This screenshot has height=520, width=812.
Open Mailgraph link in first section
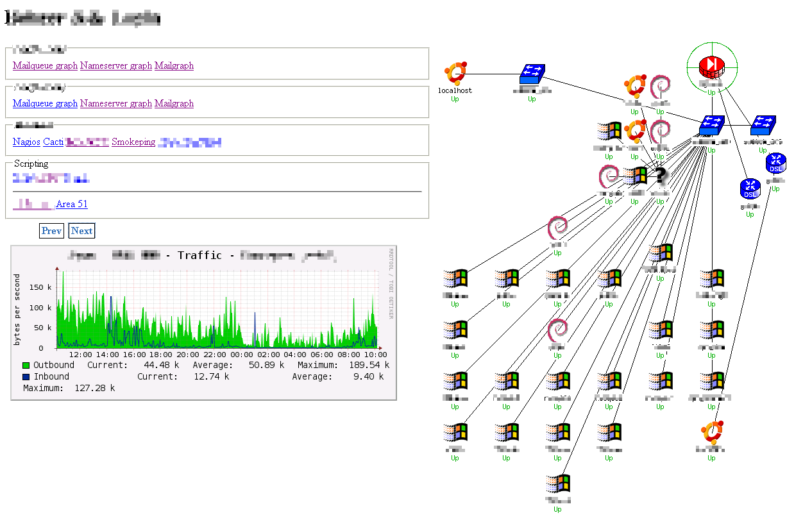pos(174,65)
